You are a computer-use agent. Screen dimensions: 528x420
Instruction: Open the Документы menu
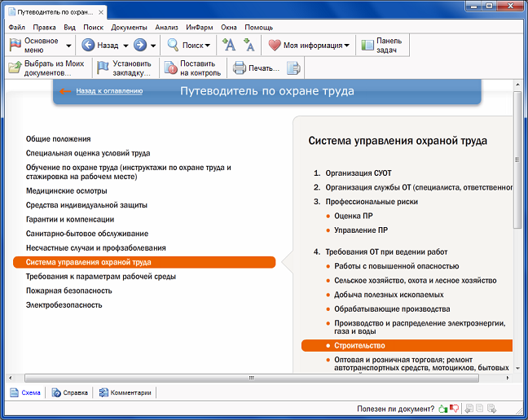tap(130, 27)
